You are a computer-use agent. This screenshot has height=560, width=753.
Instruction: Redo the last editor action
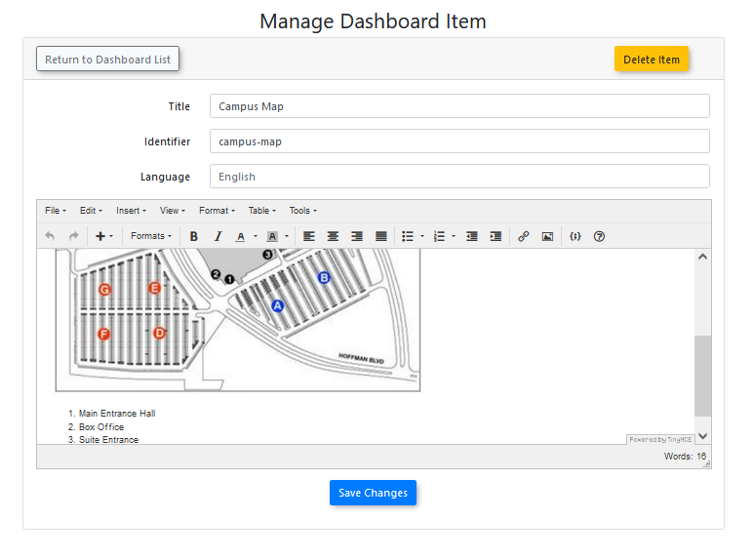(x=73, y=236)
